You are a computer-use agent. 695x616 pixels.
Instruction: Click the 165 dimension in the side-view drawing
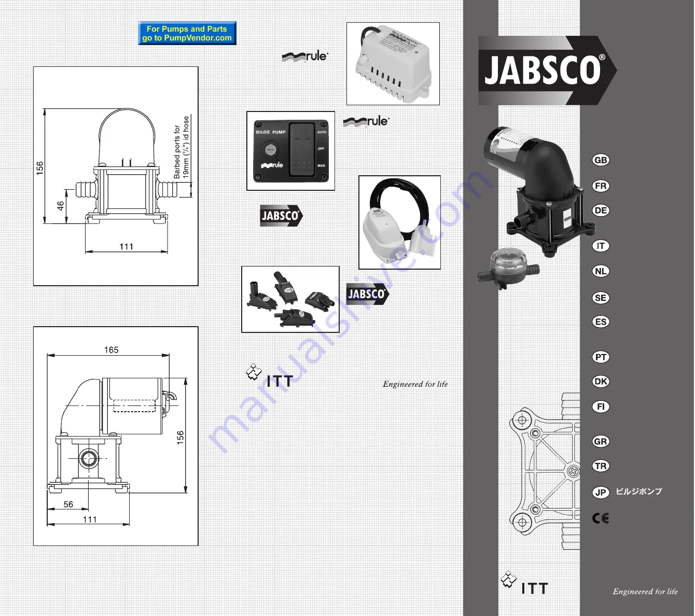(112, 350)
